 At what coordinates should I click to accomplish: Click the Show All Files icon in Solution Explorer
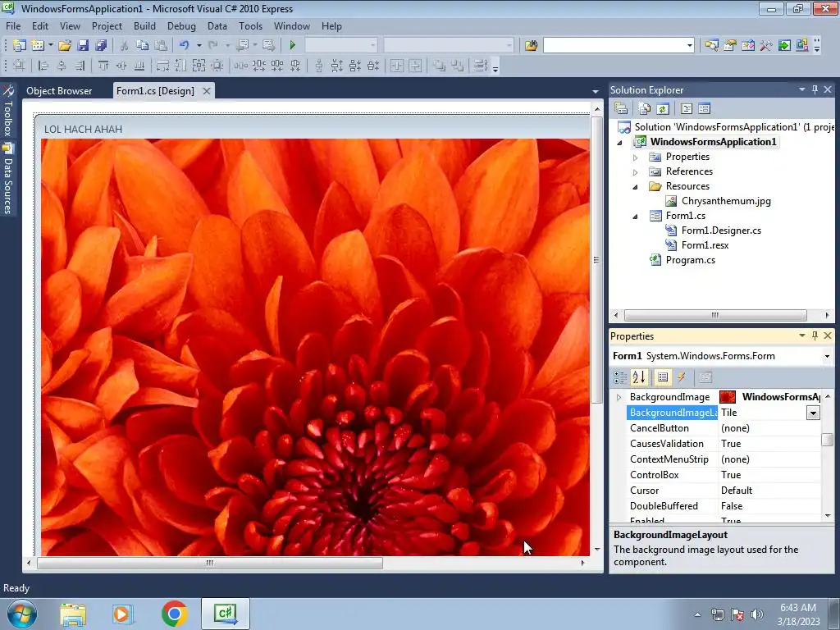(x=645, y=109)
